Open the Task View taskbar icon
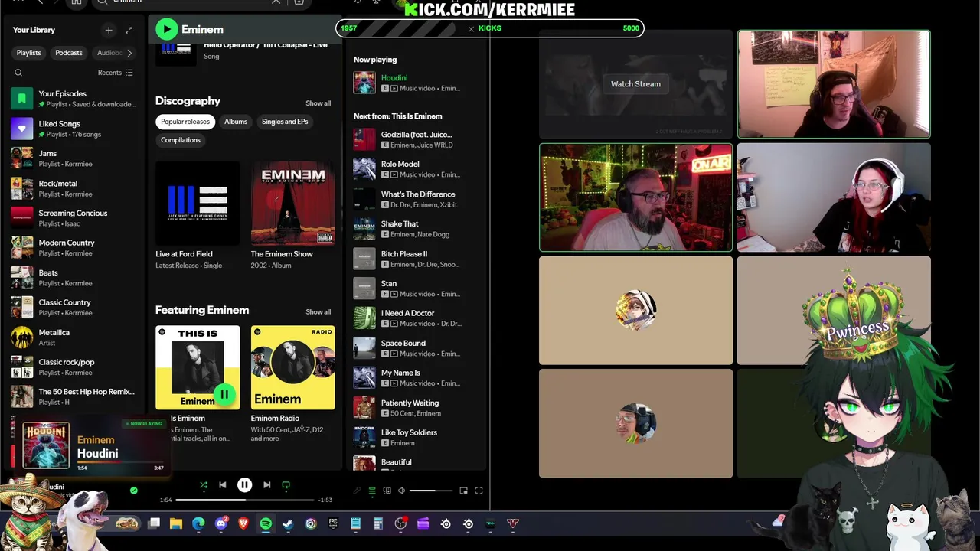 click(x=154, y=523)
